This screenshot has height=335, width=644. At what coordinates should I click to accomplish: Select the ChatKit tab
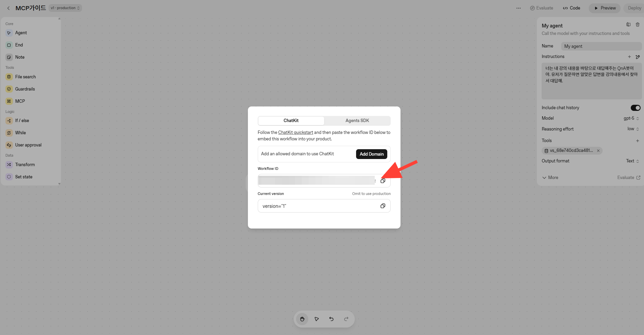pyautogui.click(x=291, y=121)
